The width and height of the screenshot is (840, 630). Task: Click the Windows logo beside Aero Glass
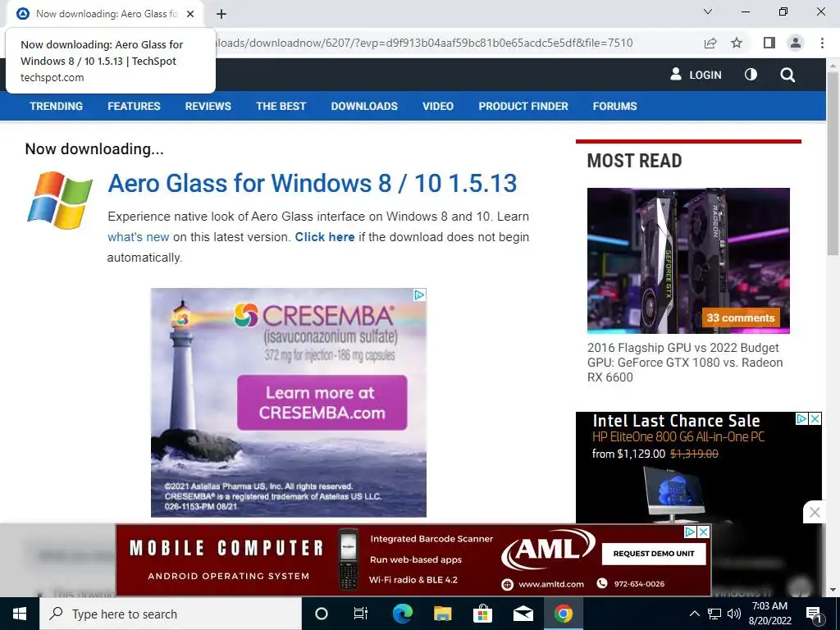(x=59, y=200)
